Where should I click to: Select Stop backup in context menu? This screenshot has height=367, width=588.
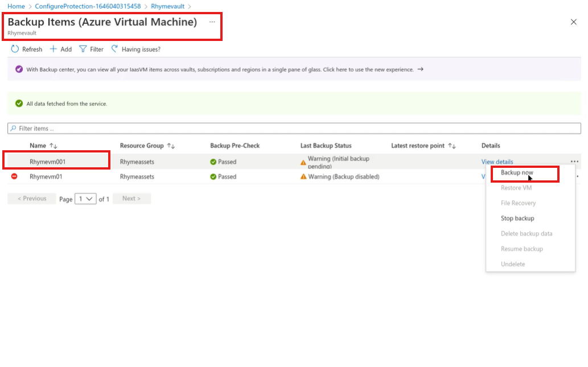(x=517, y=218)
